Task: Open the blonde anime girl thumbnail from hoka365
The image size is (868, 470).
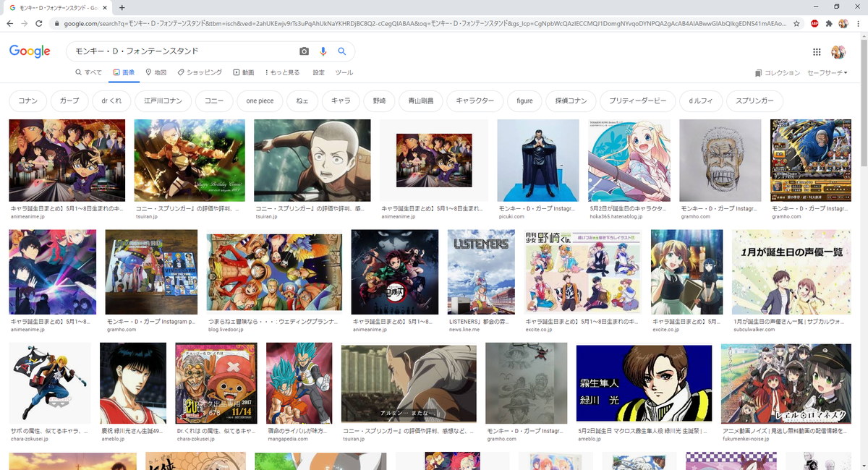Action: [x=629, y=161]
